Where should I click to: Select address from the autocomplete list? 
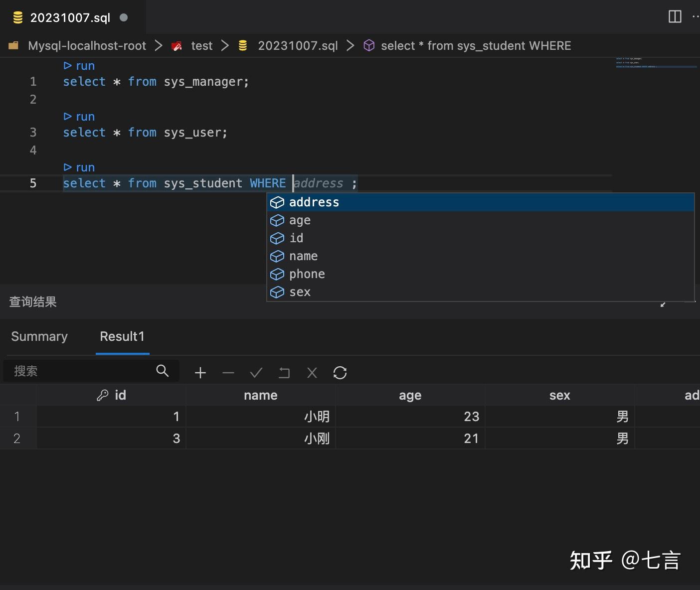(x=314, y=202)
